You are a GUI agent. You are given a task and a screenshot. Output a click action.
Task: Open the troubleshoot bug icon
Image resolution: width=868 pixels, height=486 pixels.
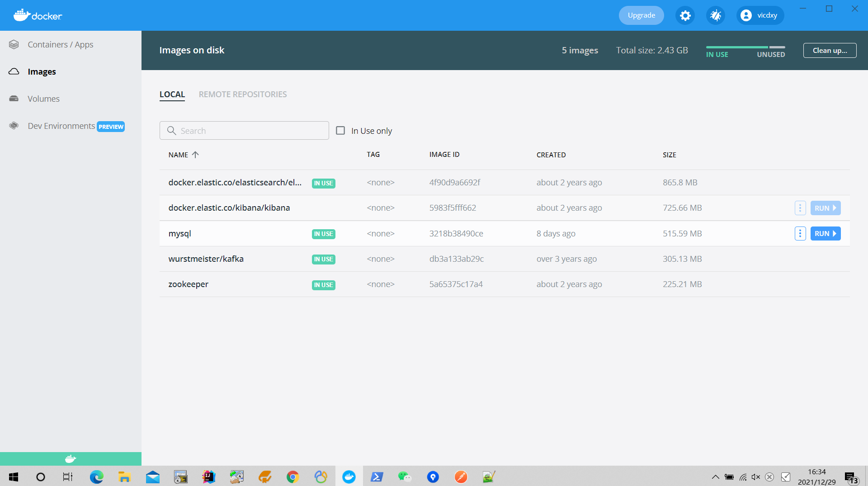coord(716,15)
